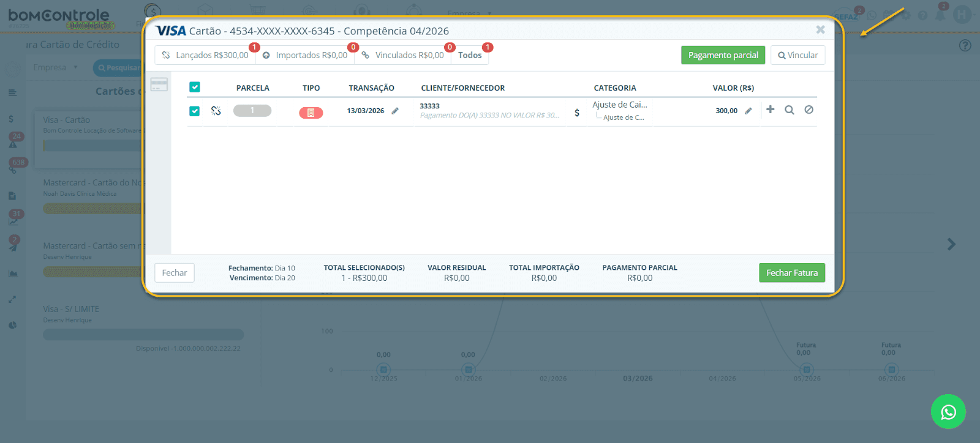Click the area chart icon in left sidebar
Screen dimensions: 980x443
pos(13,274)
